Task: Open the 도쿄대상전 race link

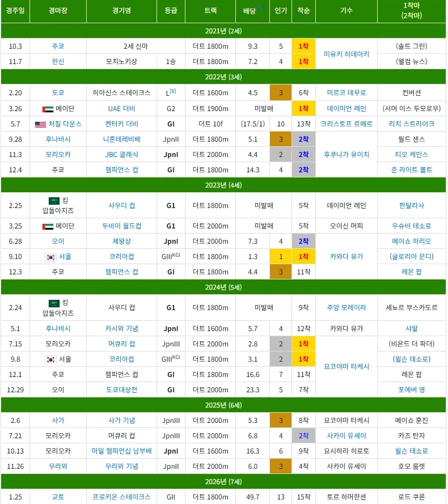Action: [121, 389]
